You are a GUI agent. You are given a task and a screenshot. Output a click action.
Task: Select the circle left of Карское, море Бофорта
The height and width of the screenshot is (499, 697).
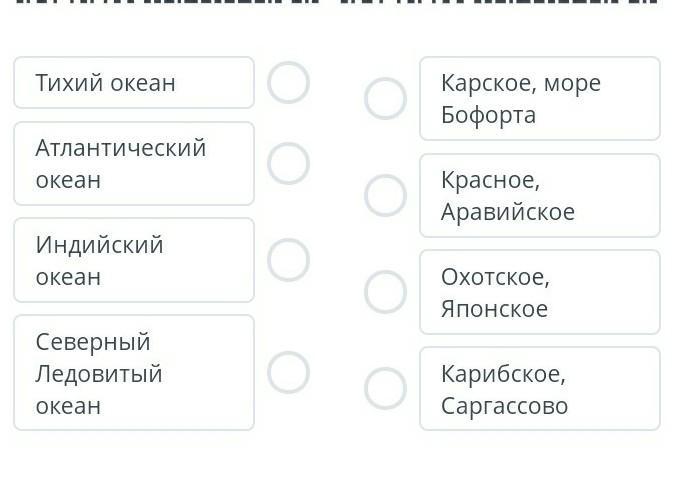point(385,98)
